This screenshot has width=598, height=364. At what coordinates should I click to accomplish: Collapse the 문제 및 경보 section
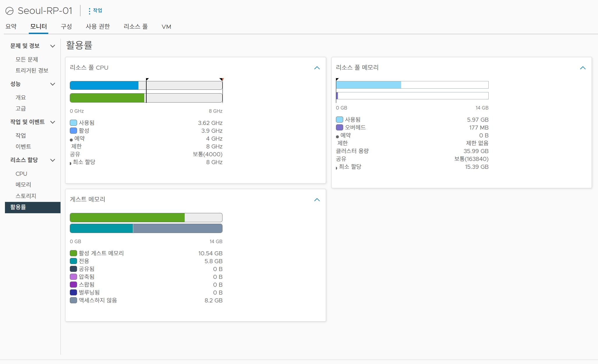pyautogui.click(x=53, y=46)
